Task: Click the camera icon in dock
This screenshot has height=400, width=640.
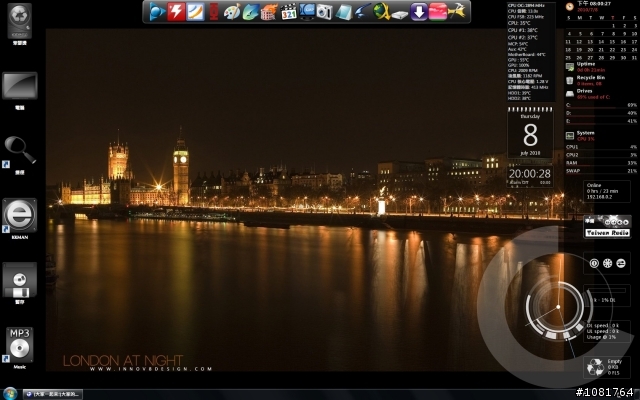Action: pyautogui.click(x=324, y=12)
